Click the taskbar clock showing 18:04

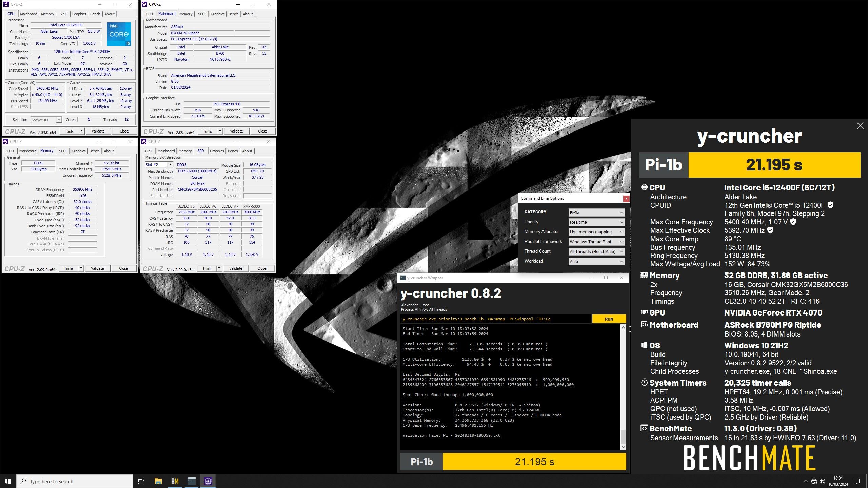pos(838,481)
